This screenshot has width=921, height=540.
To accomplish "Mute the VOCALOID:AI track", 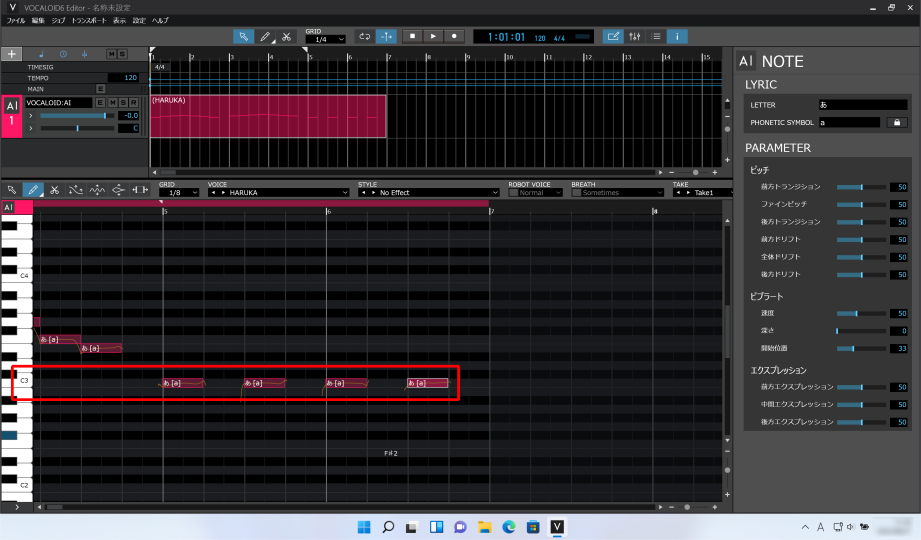I will (x=113, y=103).
